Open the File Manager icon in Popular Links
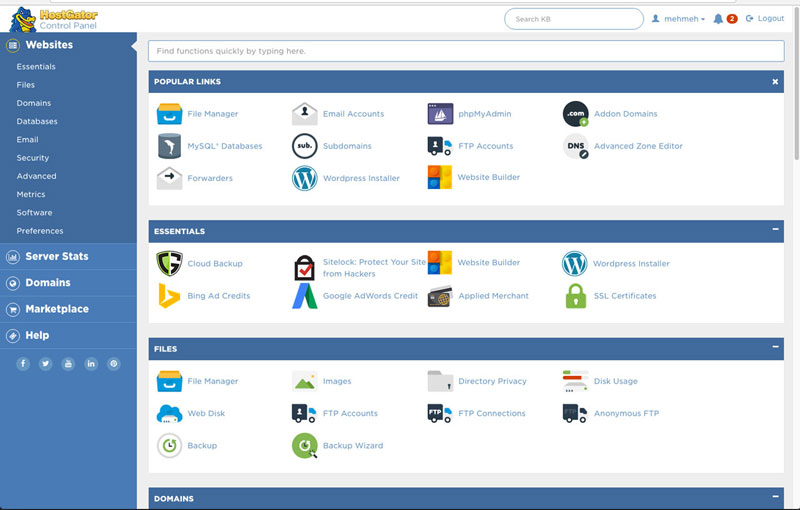The width and height of the screenshot is (800, 510). click(x=169, y=114)
